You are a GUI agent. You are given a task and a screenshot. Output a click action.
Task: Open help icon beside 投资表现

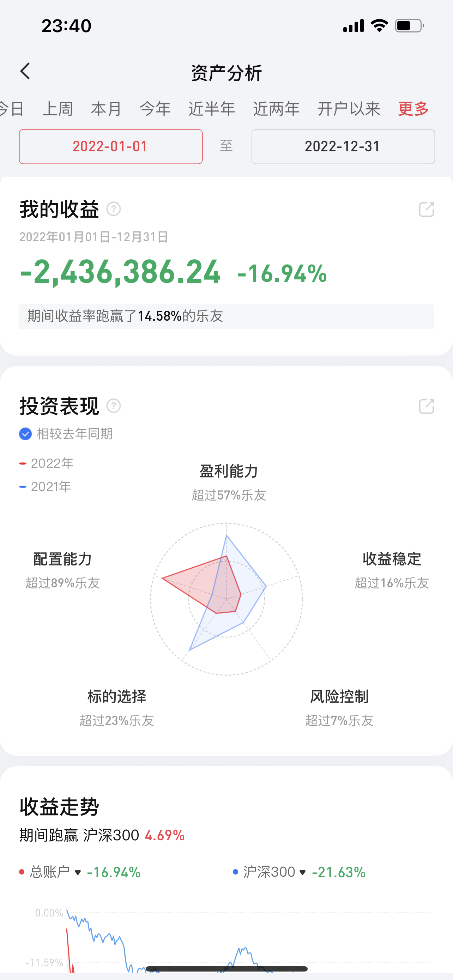(x=113, y=406)
